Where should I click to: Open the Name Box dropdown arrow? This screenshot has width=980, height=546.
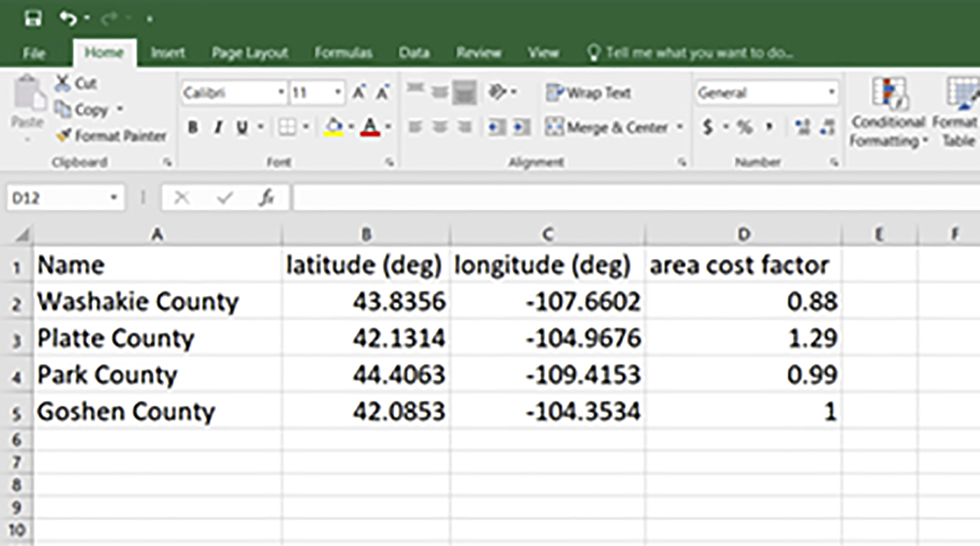point(113,198)
